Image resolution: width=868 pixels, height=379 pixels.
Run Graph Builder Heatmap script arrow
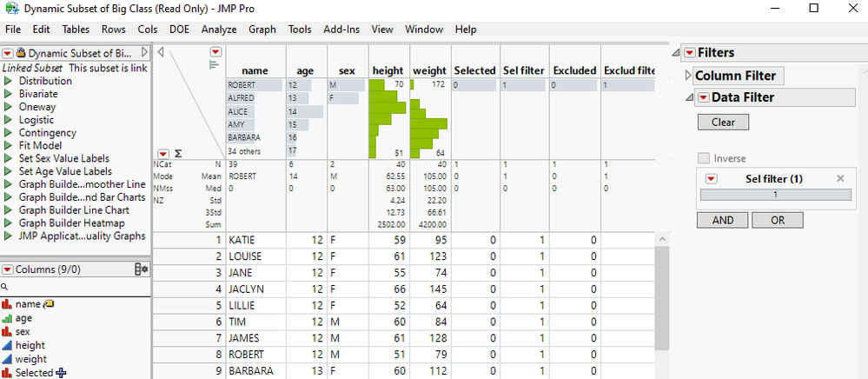[9, 223]
